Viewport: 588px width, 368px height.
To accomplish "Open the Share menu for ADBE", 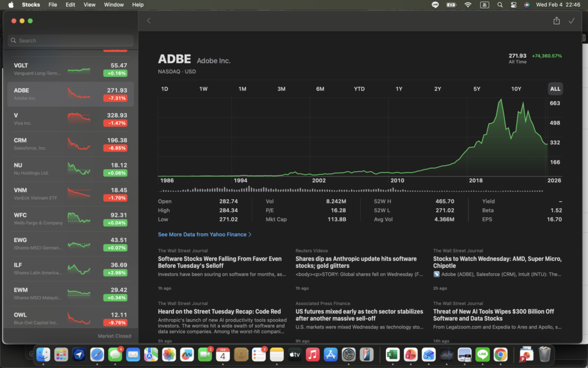I will pyautogui.click(x=556, y=21).
